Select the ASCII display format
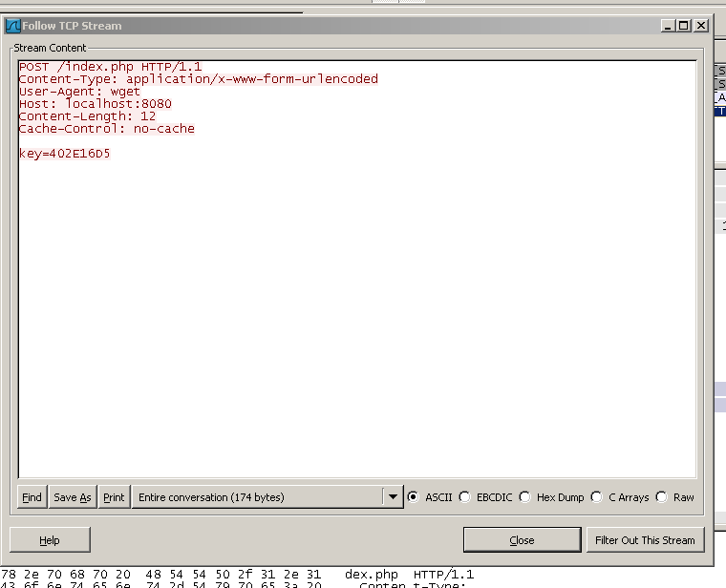The height and width of the screenshot is (588, 726). [414, 497]
